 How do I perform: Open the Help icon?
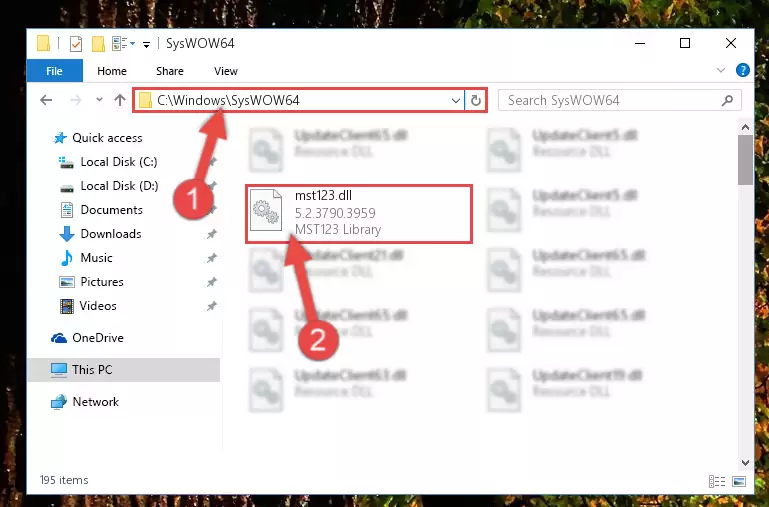point(743,71)
